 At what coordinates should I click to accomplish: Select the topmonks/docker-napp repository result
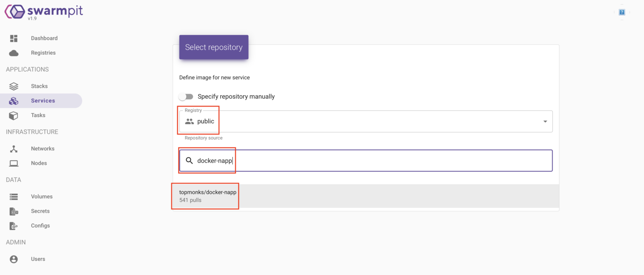[208, 196]
